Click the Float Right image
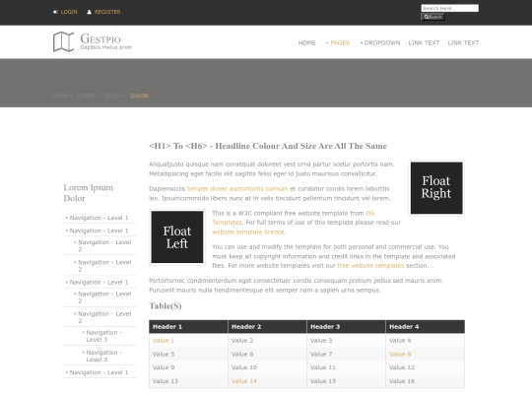 [x=436, y=188]
